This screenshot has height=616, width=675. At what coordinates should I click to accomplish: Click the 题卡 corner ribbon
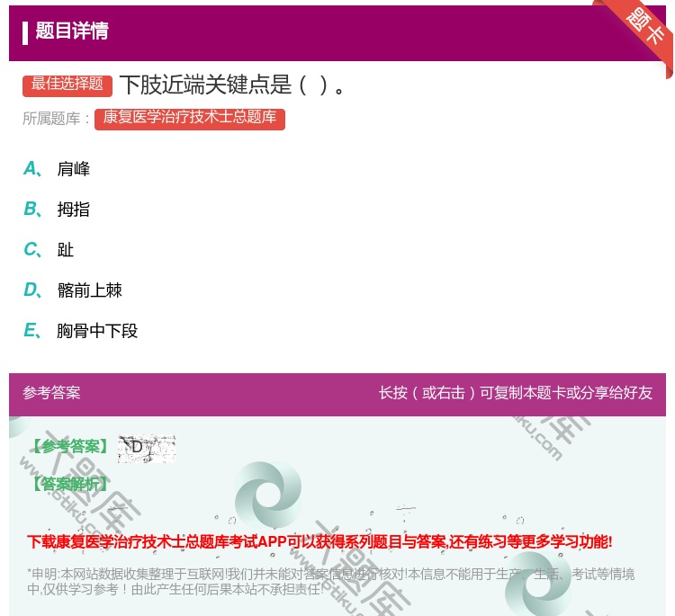click(643, 28)
